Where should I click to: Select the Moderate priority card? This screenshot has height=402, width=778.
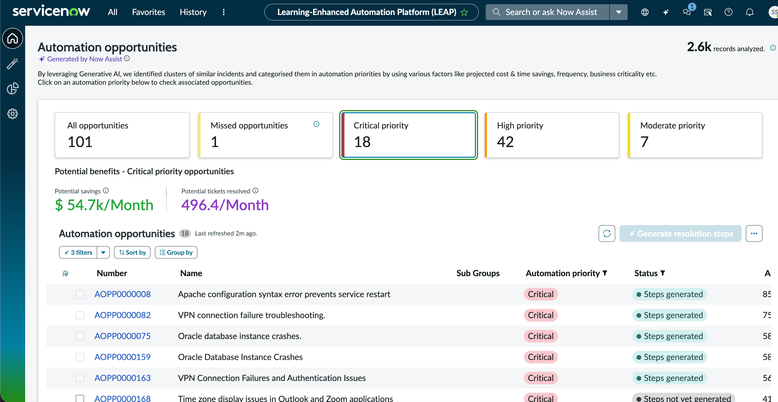pyautogui.click(x=695, y=135)
